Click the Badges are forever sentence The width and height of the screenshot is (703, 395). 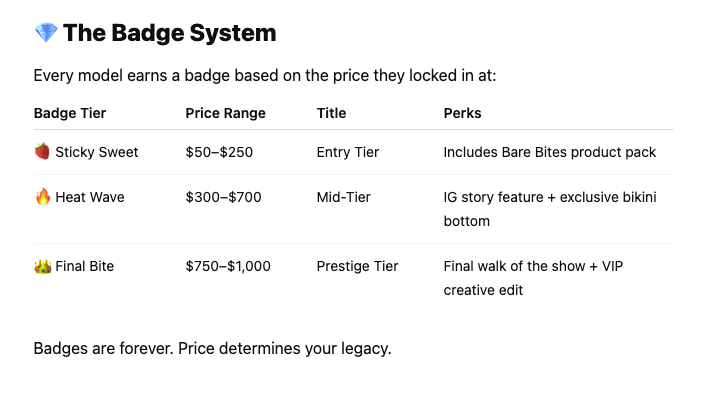(213, 348)
